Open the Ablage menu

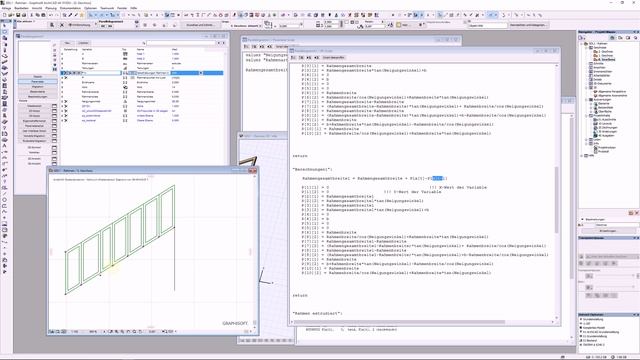(x=6, y=8)
